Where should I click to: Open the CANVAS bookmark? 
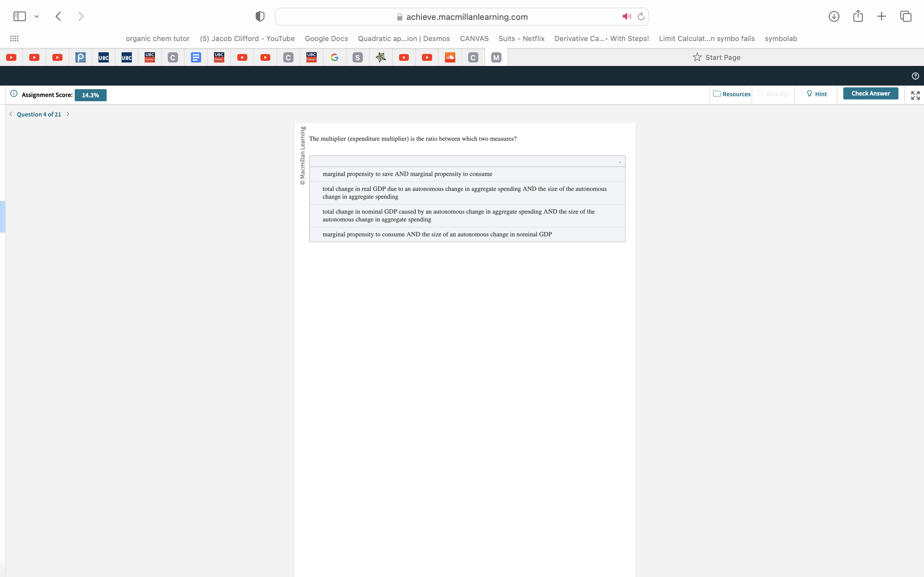474,38
